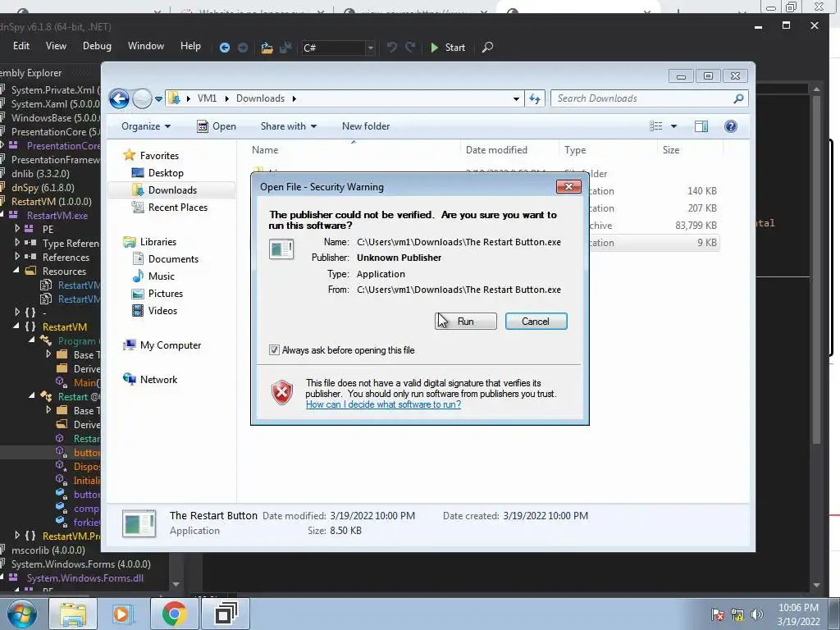This screenshot has width=840, height=630.
Task: Click the volume speaker icon in tray
Action: pos(757,614)
